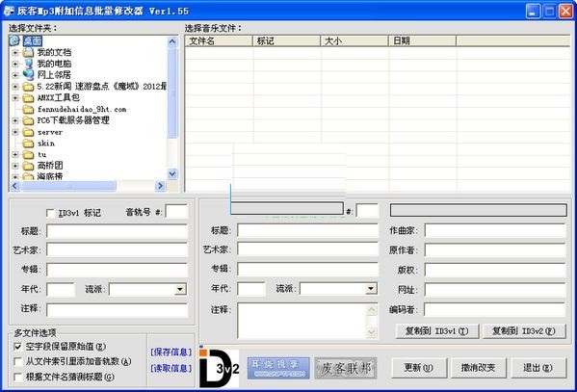
Task: Click the 网上邻居 network icon
Action: tap(28, 75)
